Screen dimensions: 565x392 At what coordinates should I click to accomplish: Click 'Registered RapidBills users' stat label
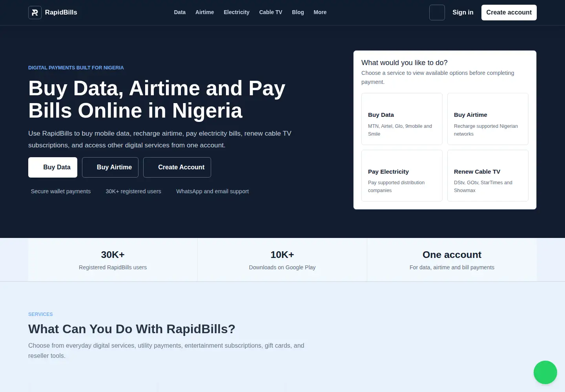click(113, 267)
